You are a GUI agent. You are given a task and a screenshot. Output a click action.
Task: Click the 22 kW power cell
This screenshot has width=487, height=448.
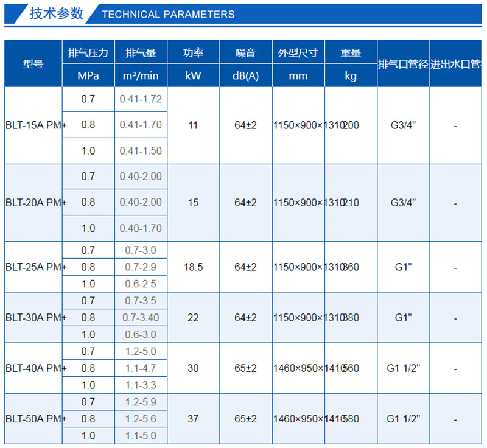pyautogui.click(x=193, y=317)
